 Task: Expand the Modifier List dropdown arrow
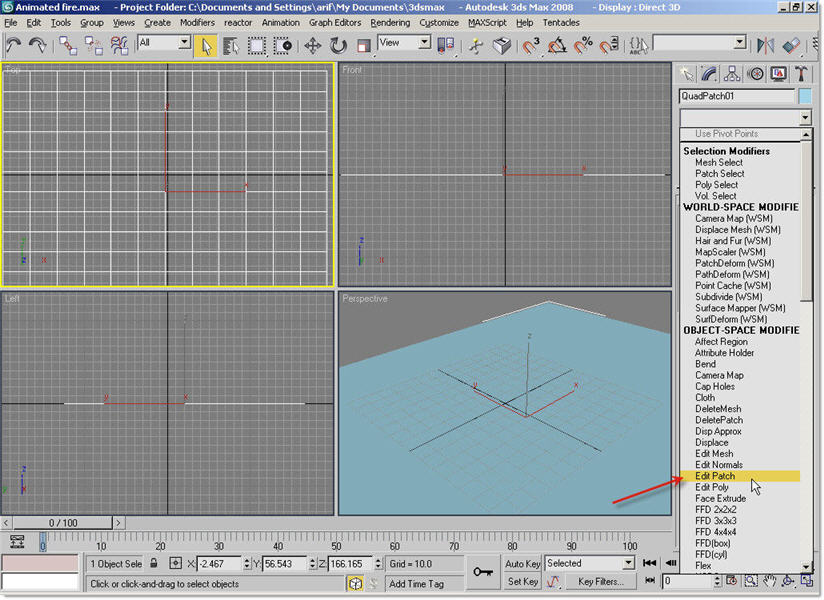805,118
